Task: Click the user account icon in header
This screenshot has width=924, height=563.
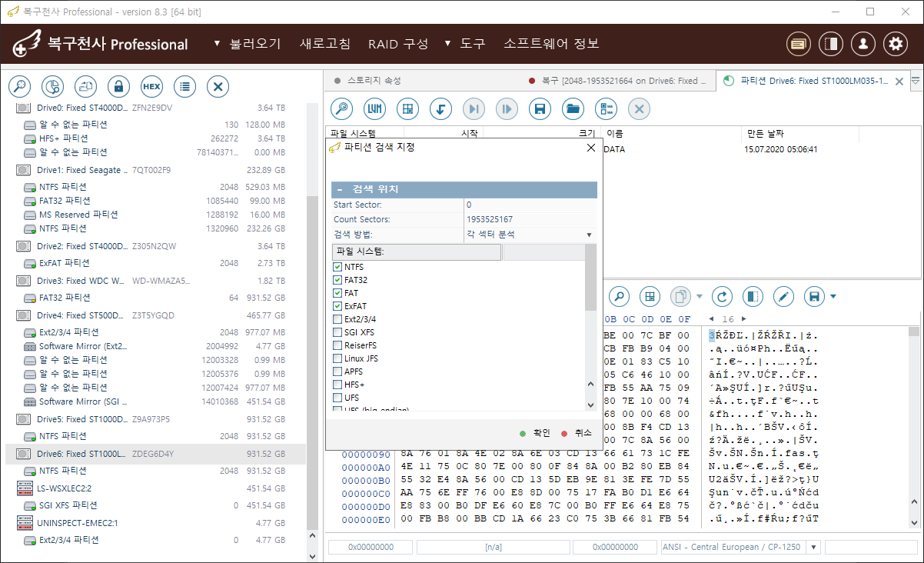Action: 863,44
